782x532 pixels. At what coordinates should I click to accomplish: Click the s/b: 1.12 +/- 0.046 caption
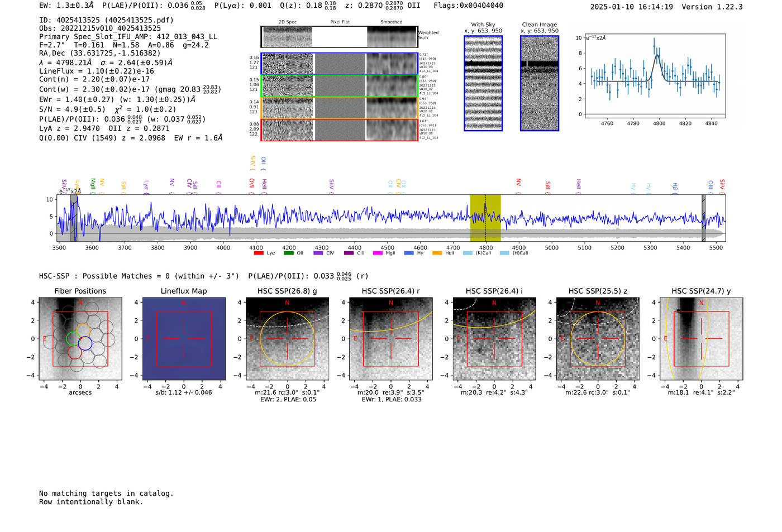[184, 392]
